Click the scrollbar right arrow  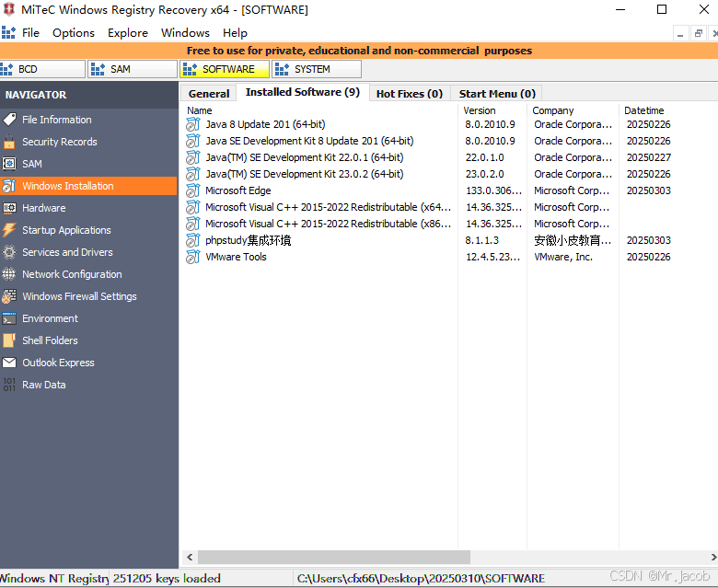713,557
